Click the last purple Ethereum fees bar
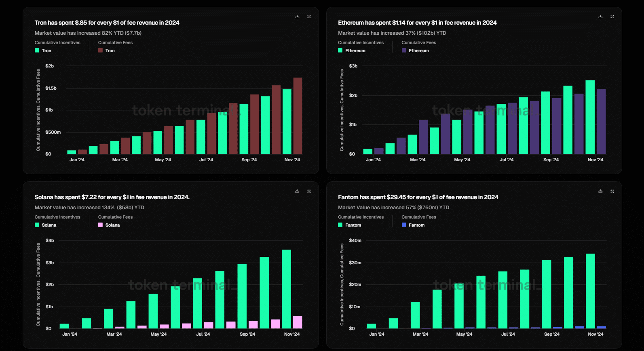Image resolution: width=644 pixels, height=351 pixels. coord(601,122)
